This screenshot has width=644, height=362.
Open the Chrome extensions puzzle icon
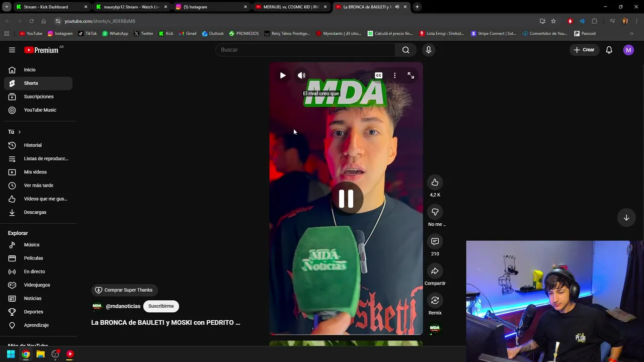click(x=594, y=21)
